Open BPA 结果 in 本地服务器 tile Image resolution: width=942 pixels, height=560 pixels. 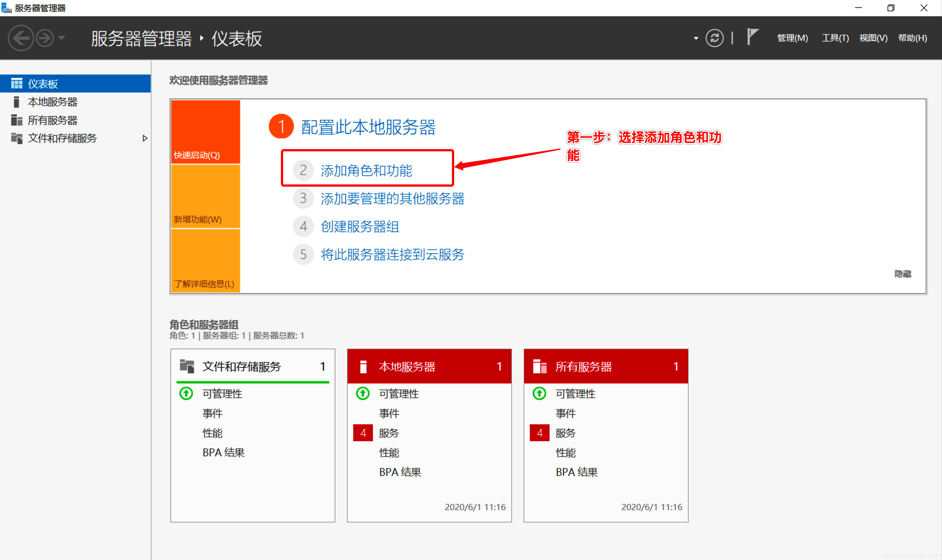click(x=400, y=472)
